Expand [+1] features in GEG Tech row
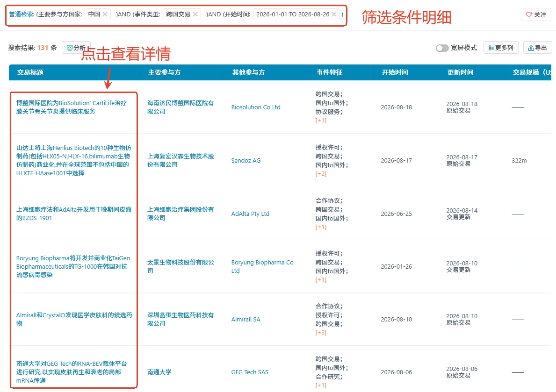 tap(320, 385)
